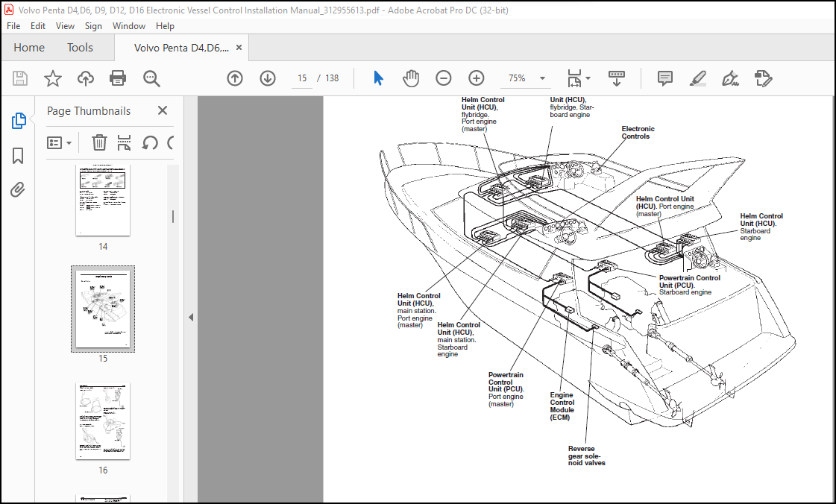Select the page 15 thumbnail
Screen dimensions: 836x504
pos(103,309)
